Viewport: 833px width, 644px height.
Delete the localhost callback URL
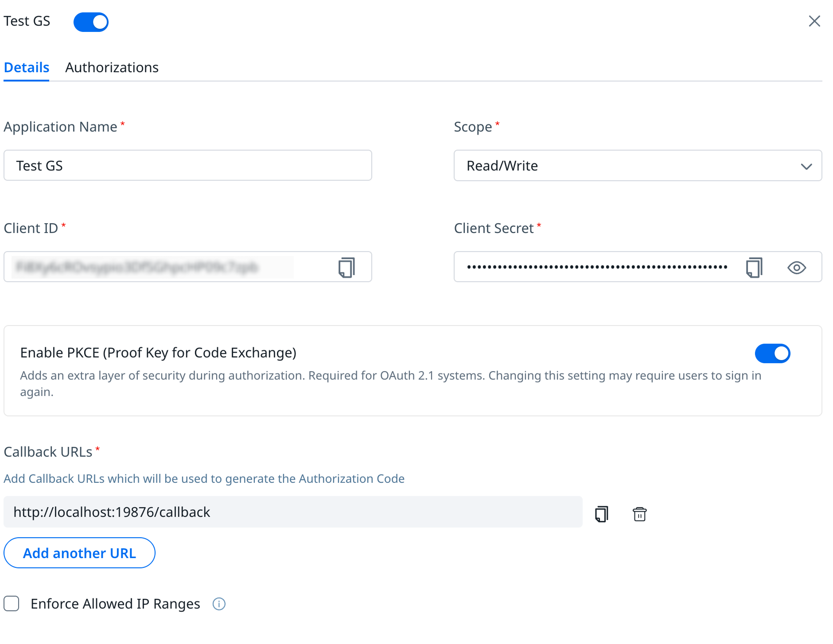639,514
